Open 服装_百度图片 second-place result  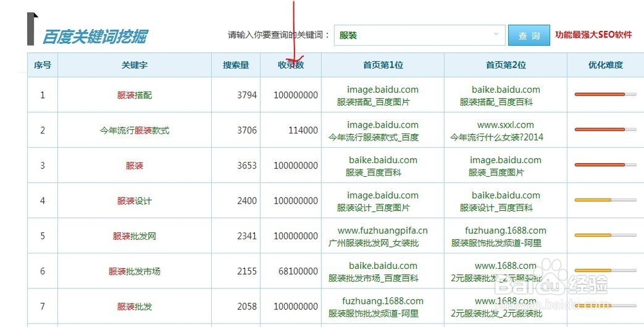click(x=496, y=173)
